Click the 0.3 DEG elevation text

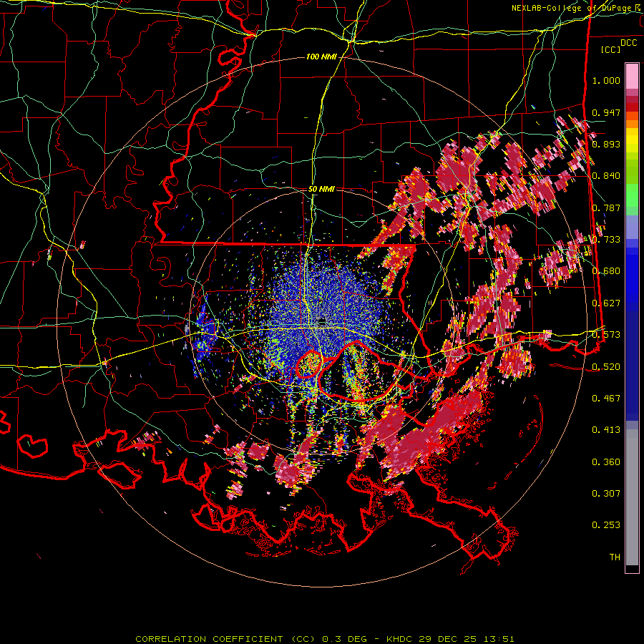[x=344, y=639]
